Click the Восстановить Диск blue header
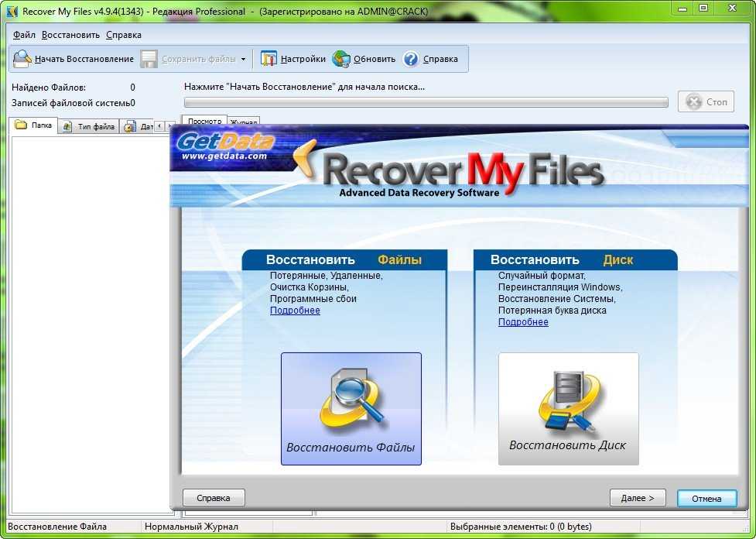 pyautogui.click(x=575, y=259)
